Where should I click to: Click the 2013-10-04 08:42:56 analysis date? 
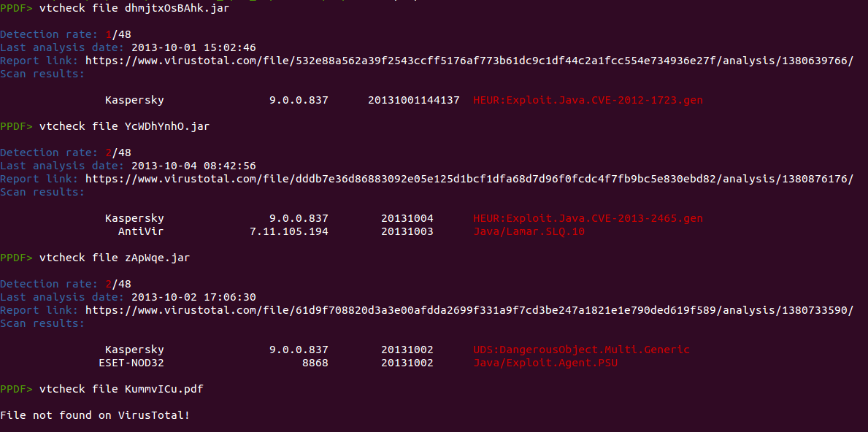[193, 166]
